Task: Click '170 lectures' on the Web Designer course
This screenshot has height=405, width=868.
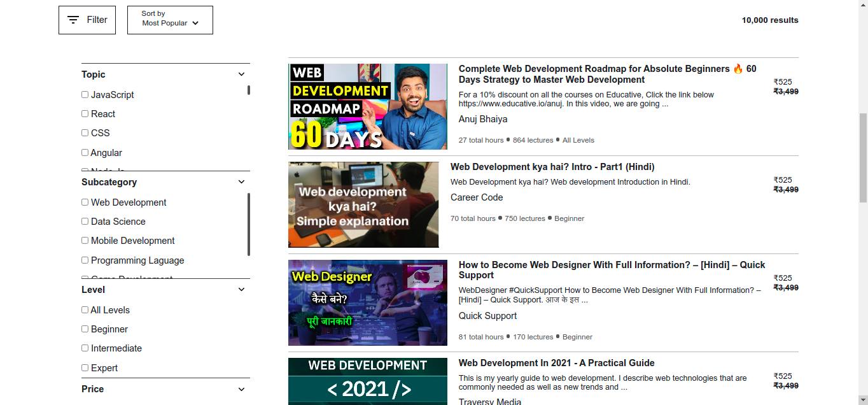Action: 533,337
